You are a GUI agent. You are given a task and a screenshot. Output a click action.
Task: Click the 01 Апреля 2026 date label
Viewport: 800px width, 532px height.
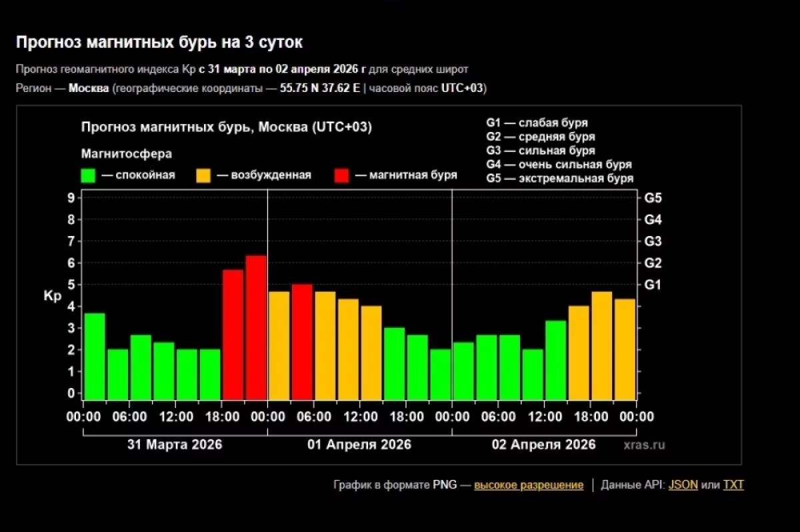359,445
